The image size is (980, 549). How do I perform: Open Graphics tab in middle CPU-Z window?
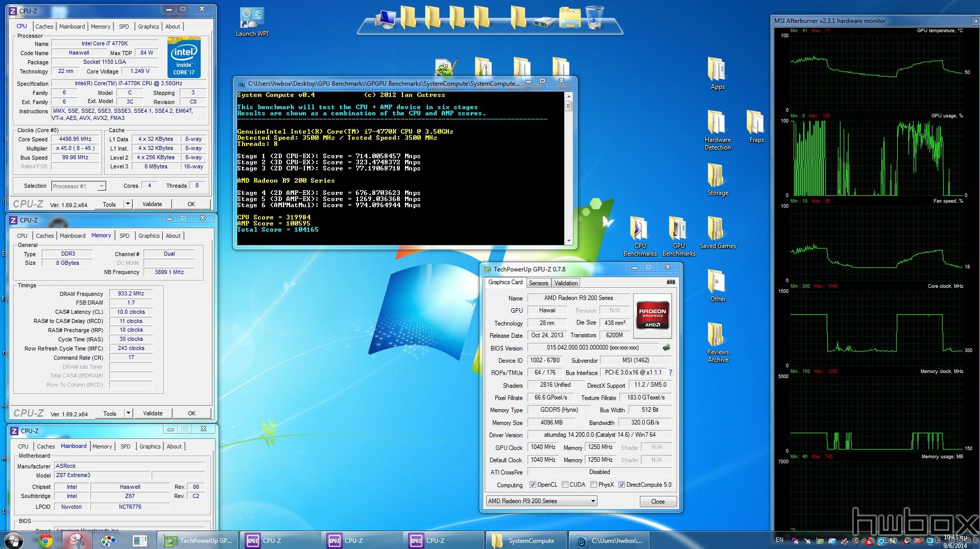click(x=149, y=236)
